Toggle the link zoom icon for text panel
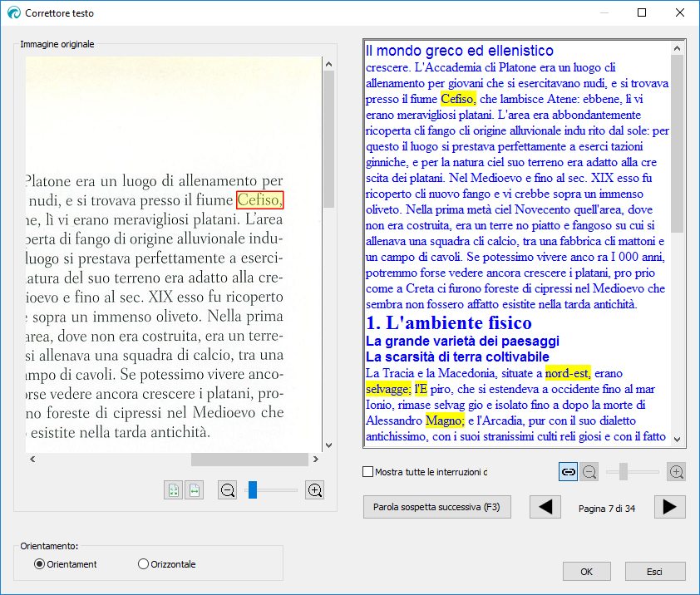 click(568, 472)
